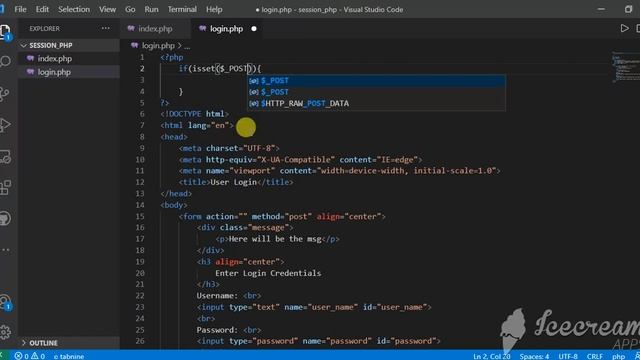Image resolution: width=640 pixels, height=360 pixels.
Task: Open the Run menu
Action: 151,9
